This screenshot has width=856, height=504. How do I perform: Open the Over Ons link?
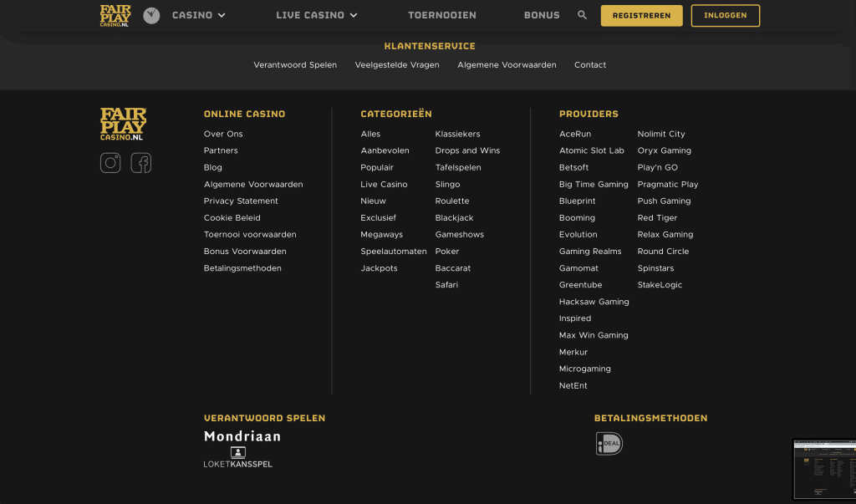coord(223,134)
